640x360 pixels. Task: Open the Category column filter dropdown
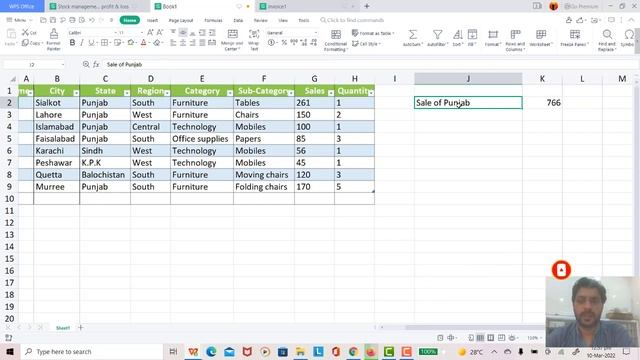pos(230,93)
